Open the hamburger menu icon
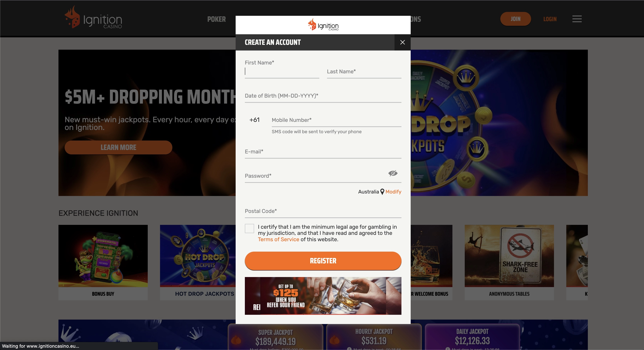 pyautogui.click(x=577, y=19)
